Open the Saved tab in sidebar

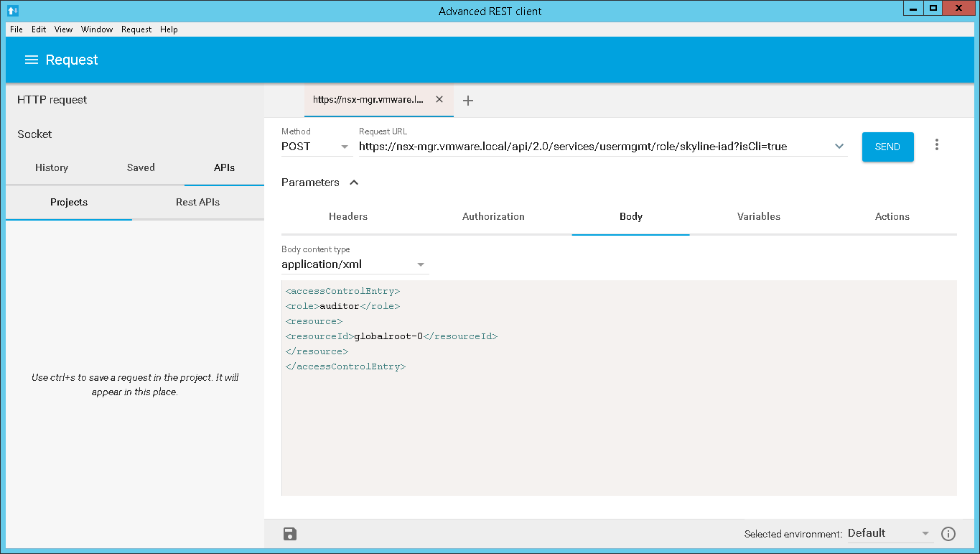[141, 167]
